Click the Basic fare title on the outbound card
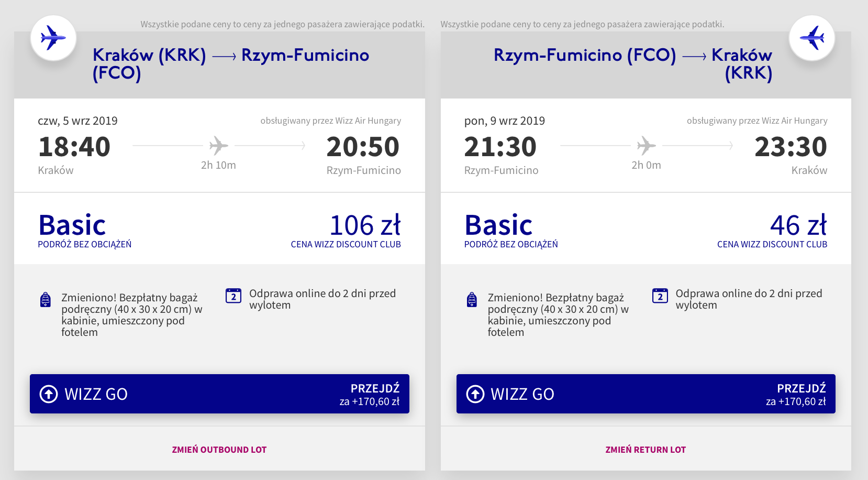The image size is (868, 480). pyautogui.click(x=72, y=225)
